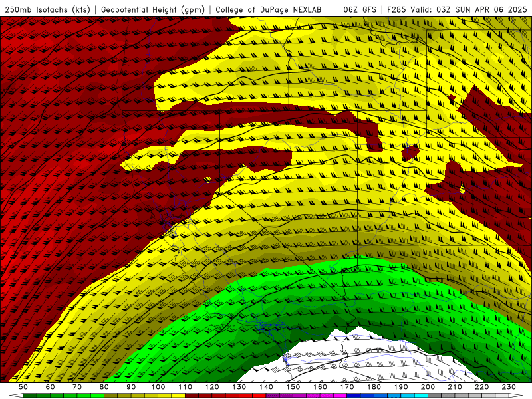Select the 120 label on the color scale

point(212,387)
